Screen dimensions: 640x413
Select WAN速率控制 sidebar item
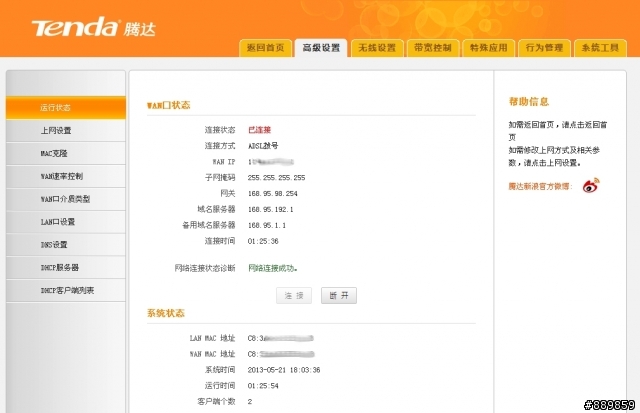tap(66, 176)
